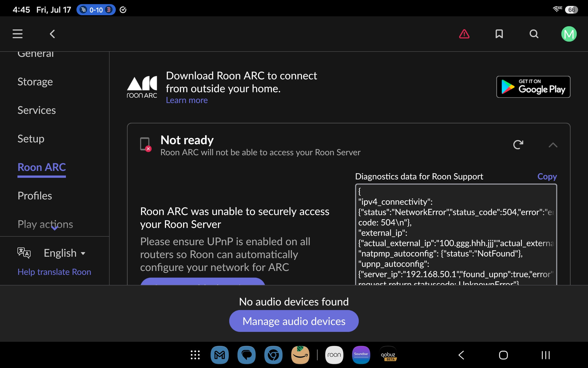Switch to the Roon app icon
This screenshot has width=588, height=368.
pos(334,355)
